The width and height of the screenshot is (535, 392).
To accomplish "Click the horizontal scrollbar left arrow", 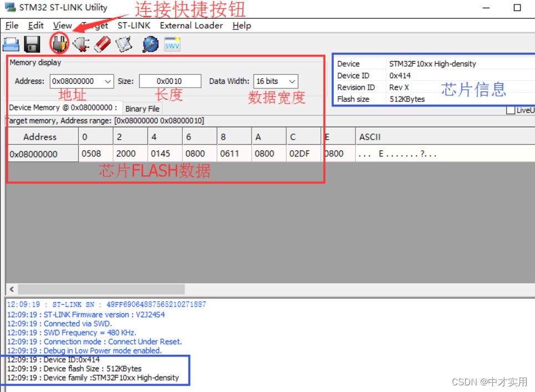I will [12, 289].
